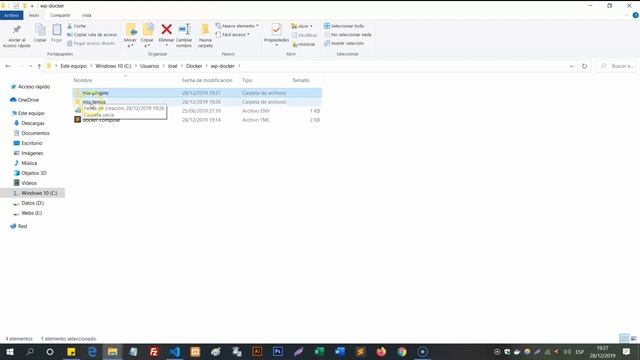Switch to the Inicio ribbon tab
Image resolution: width=640 pixels, height=360 pixels.
pyautogui.click(x=34, y=15)
